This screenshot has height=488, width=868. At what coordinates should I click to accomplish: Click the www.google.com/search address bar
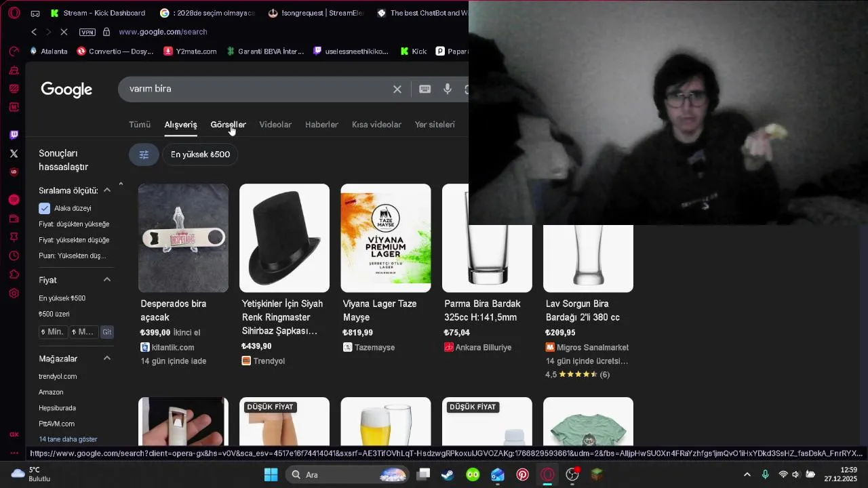point(163,32)
